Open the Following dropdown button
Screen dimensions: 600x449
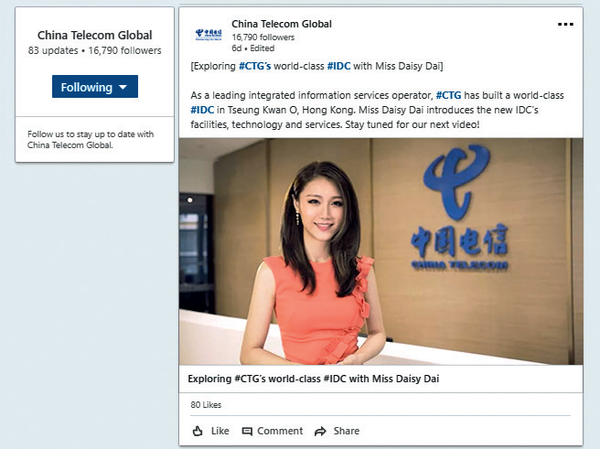95,87
